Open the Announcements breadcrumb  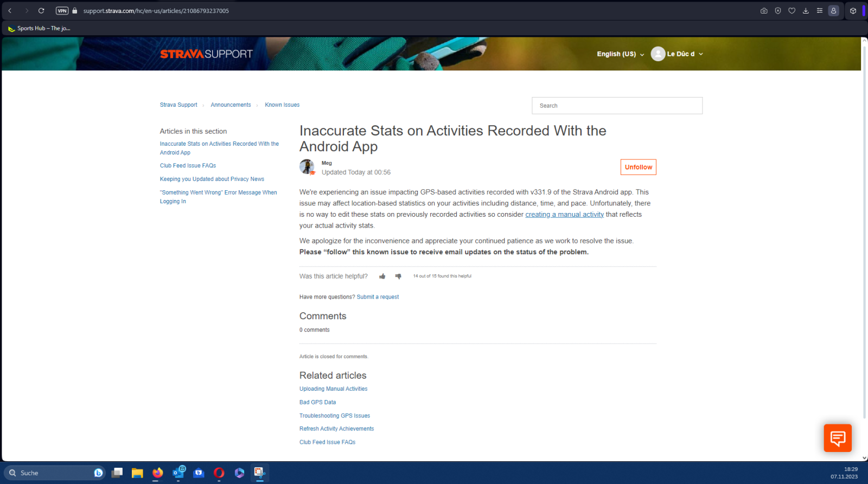point(231,105)
